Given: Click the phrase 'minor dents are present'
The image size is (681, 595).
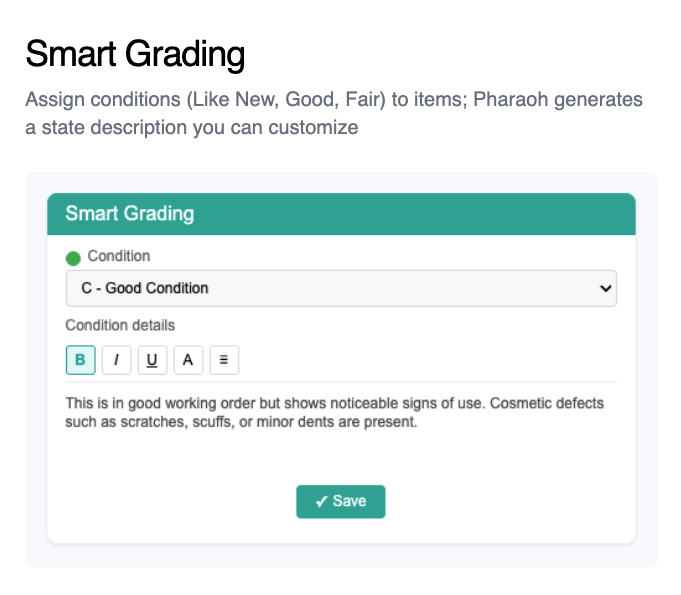Looking at the screenshot, I should (x=338, y=422).
